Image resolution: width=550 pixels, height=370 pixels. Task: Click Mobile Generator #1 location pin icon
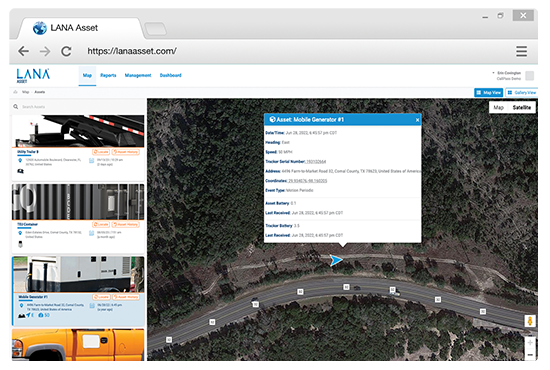tap(21, 305)
